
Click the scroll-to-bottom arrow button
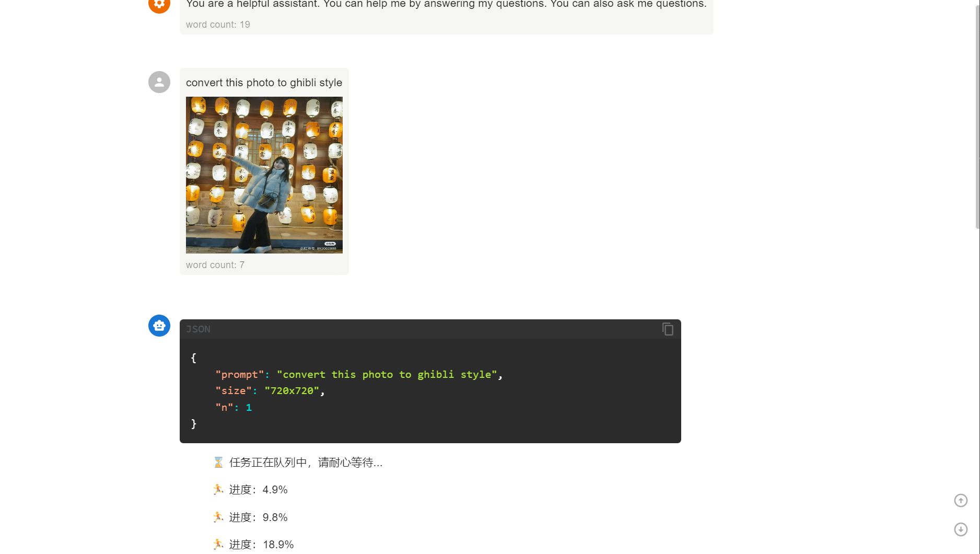pyautogui.click(x=961, y=529)
